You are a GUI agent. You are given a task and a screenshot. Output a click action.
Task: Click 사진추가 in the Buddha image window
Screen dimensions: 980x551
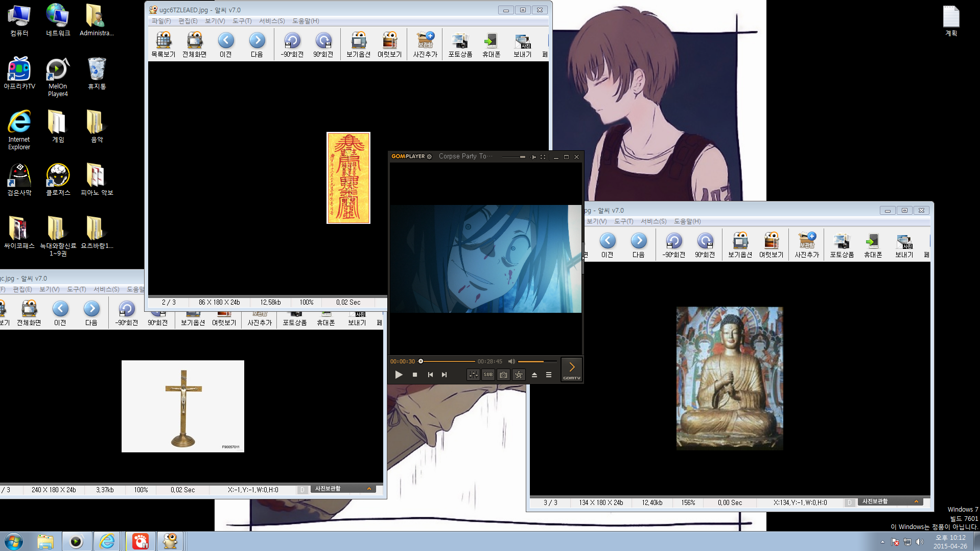coord(807,245)
